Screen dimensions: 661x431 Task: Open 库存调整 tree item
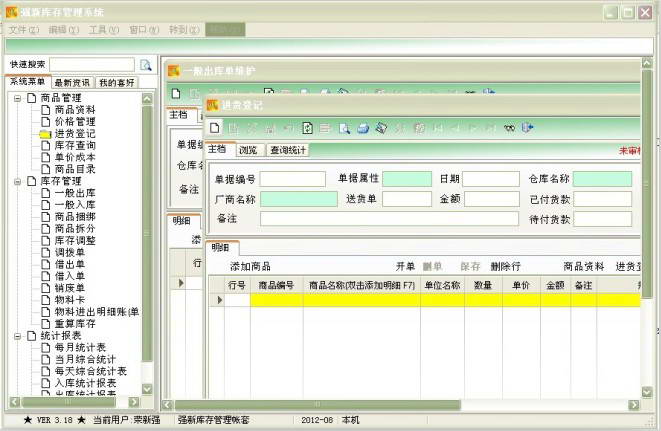75,241
